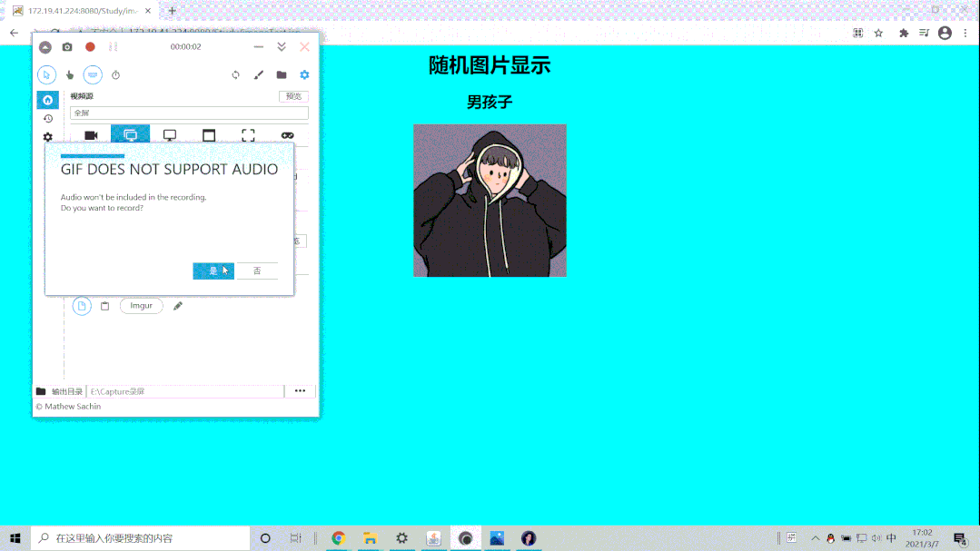Image resolution: width=980 pixels, height=551 pixels.
Task: Select the Home tab in sidebar
Action: [x=47, y=100]
